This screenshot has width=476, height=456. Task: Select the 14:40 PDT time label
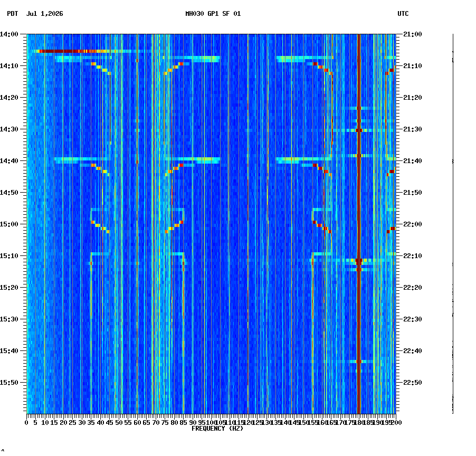pyautogui.click(x=9, y=161)
